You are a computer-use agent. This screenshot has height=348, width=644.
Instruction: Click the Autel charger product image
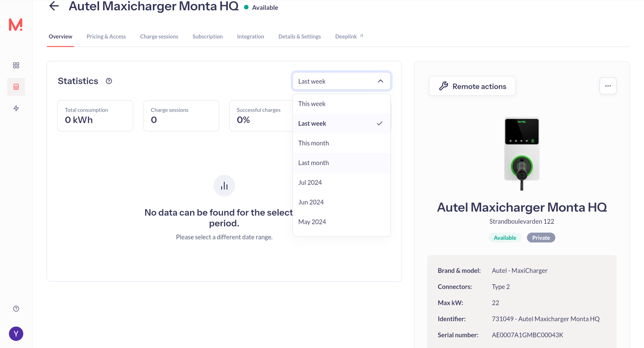click(522, 153)
